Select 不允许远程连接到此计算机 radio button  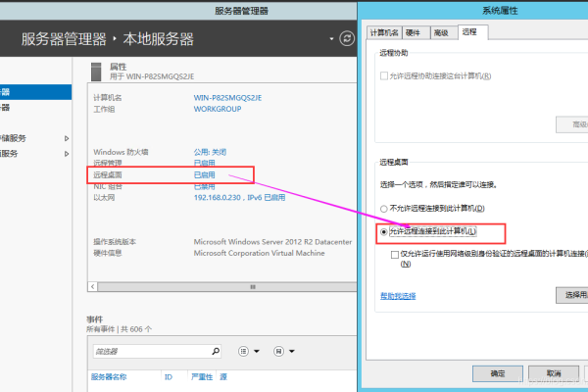pyautogui.click(x=383, y=209)
